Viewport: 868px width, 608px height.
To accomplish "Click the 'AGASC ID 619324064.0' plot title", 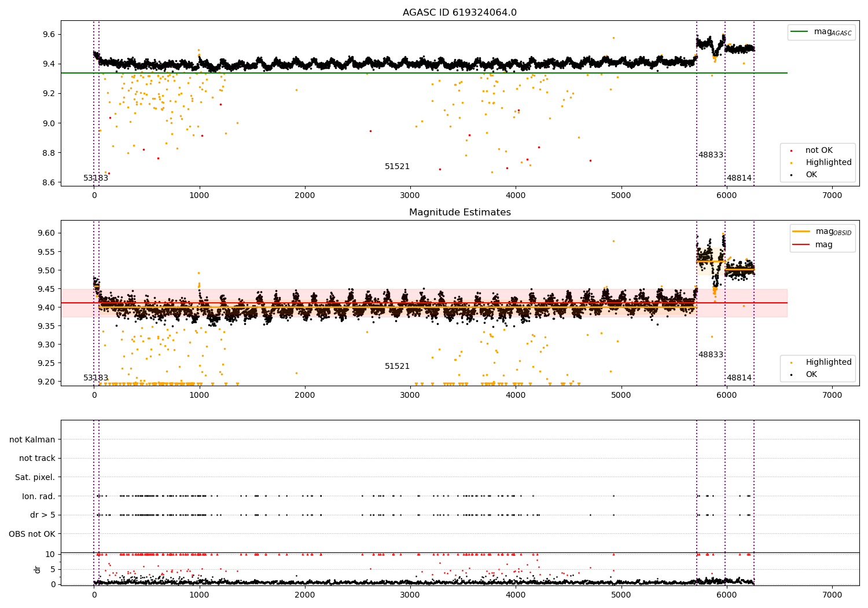I will (x=459, y=13).
